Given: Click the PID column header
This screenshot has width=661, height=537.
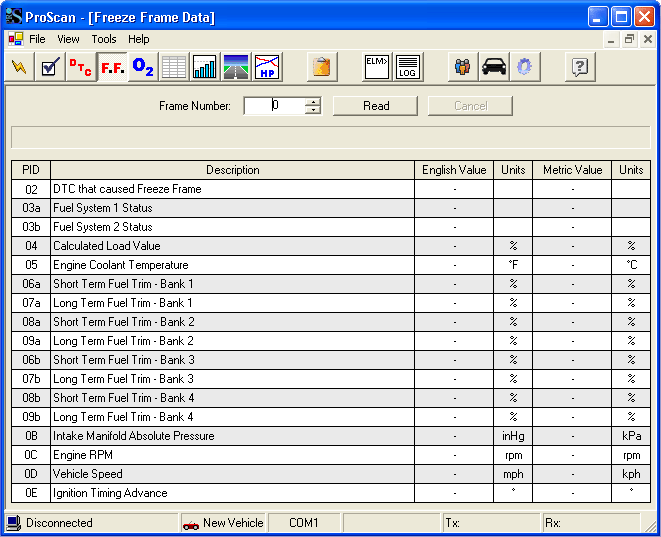Looking at the screenshot, I should coord(31,170).
